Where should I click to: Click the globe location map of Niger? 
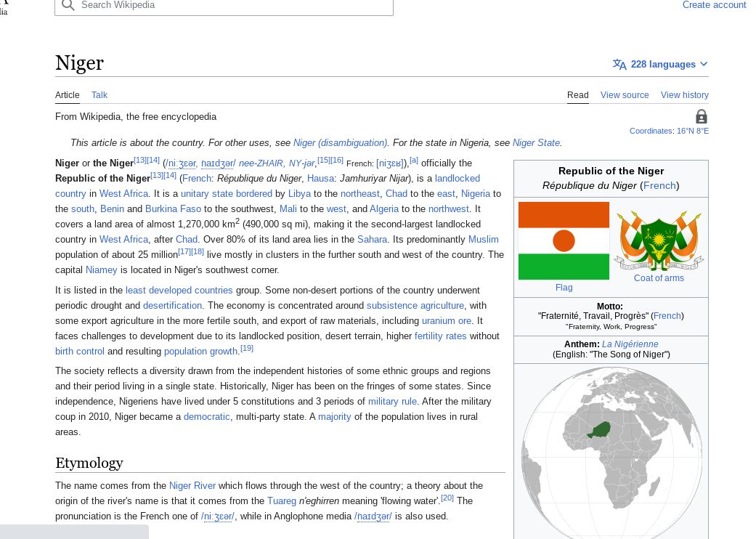tap(610, 450)
